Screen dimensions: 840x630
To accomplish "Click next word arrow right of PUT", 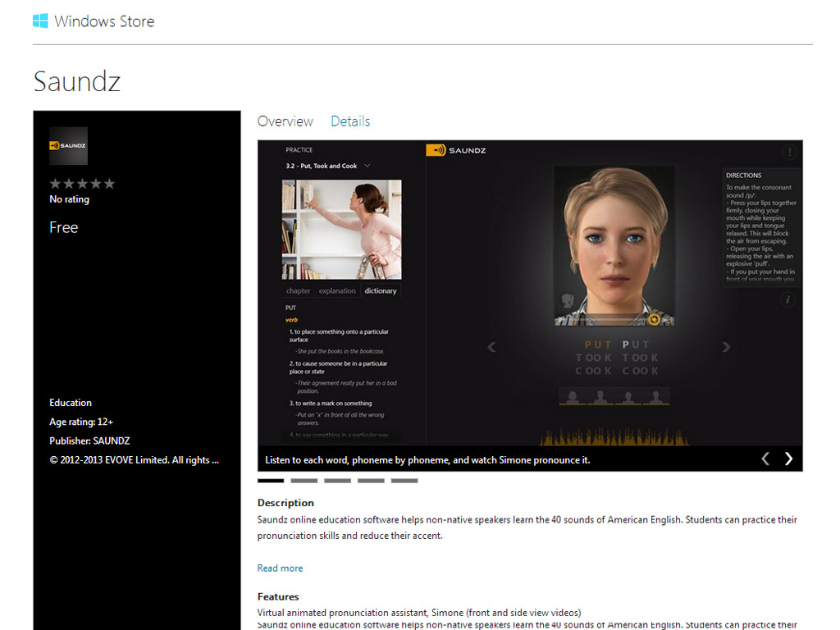I will pos(726,347).
